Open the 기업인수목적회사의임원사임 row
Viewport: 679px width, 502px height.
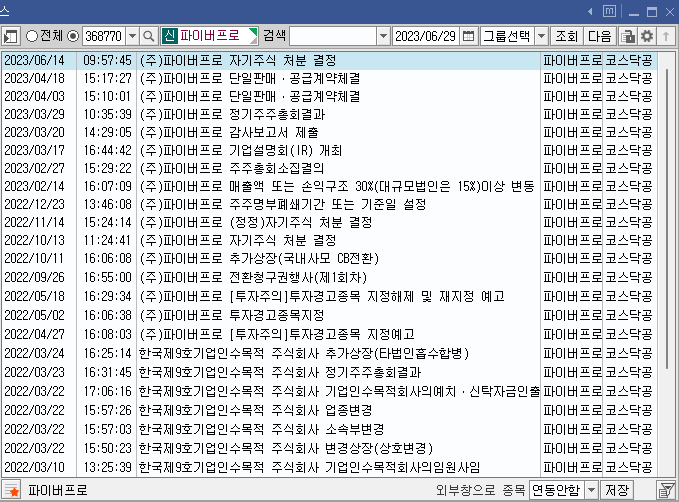pyautogui.click(x=329, y=467)
